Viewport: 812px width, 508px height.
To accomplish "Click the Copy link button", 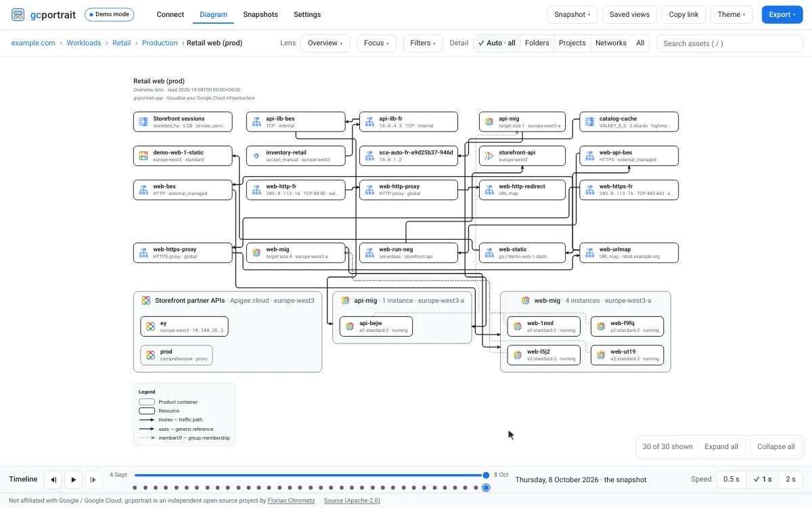I will (x=683, y=14).
